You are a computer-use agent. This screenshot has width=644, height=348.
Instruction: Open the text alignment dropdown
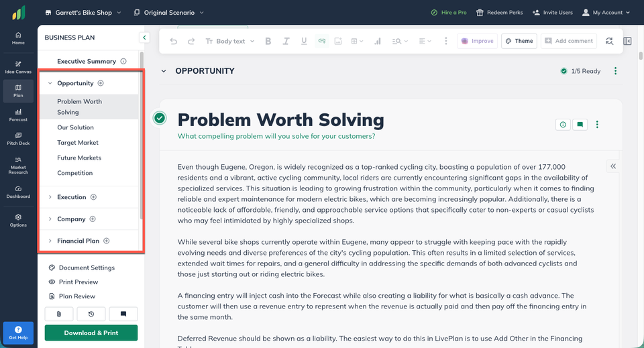click(x=425, y=41)
